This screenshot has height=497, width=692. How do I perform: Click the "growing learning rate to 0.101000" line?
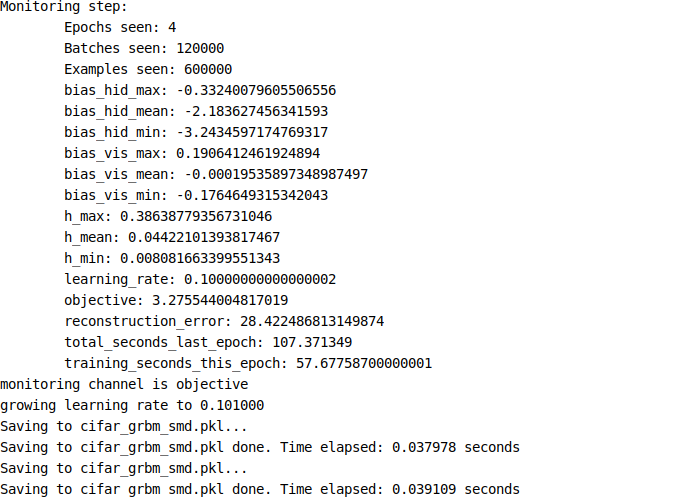click(132, 405)
